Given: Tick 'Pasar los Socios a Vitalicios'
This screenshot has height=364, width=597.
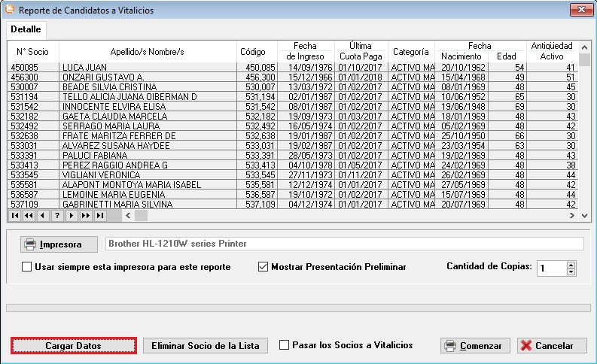Looking at the screenshot, I should pos(284,345).
